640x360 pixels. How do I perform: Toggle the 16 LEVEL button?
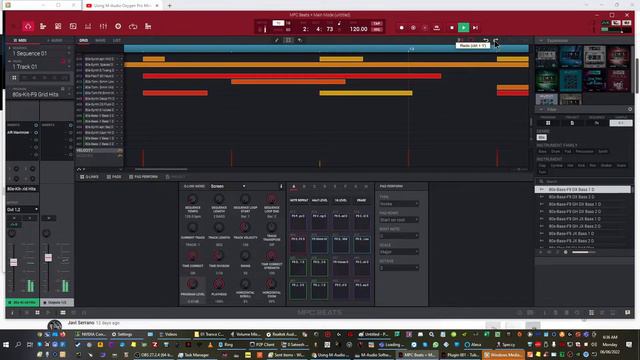pyautogui.click(x=340, y=200)
